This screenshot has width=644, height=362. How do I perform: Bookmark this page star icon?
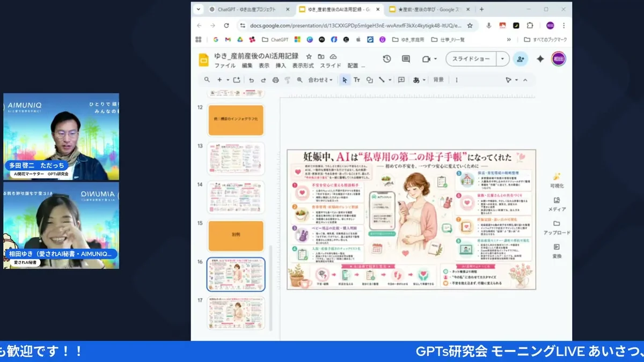tap(470, 25)
